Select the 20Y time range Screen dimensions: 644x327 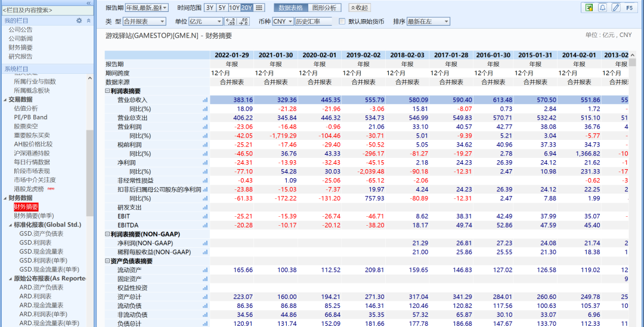[246, 7]
